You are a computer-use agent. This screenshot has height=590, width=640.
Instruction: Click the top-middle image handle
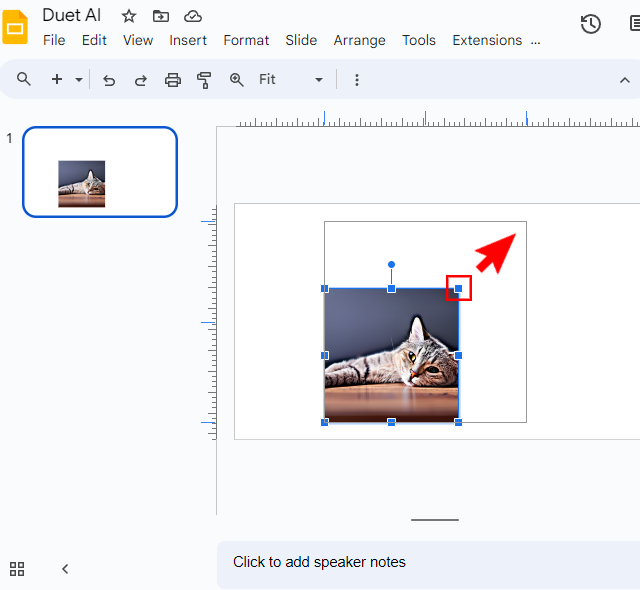(x=391, y=288)
